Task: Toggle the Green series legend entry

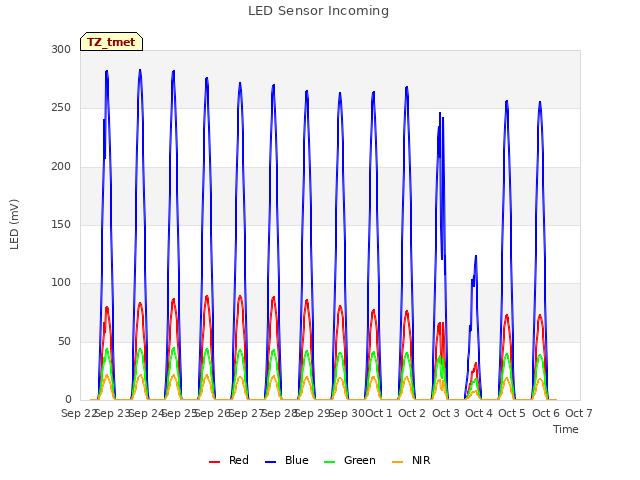Action: 349,460
